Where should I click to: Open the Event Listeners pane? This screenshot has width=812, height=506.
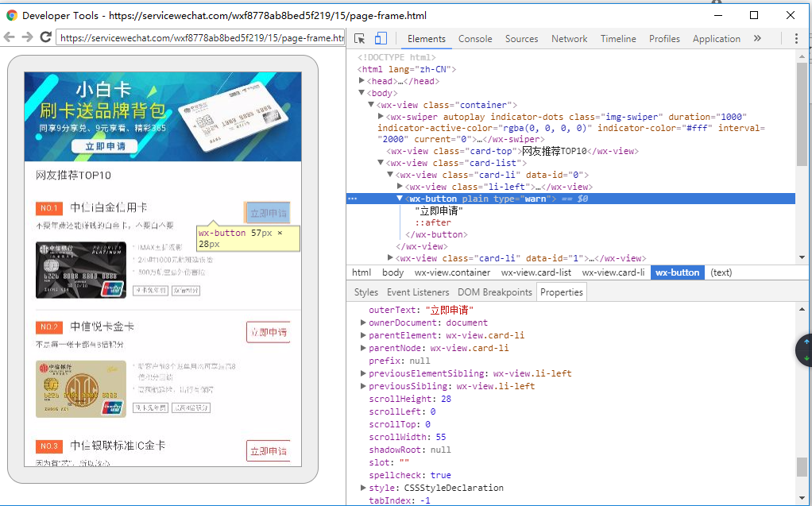tap(418, 292)
